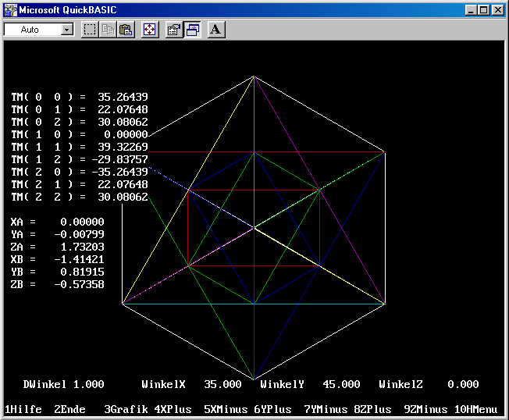Click the QuickBASIC title bar system icon

click(10, 10)
